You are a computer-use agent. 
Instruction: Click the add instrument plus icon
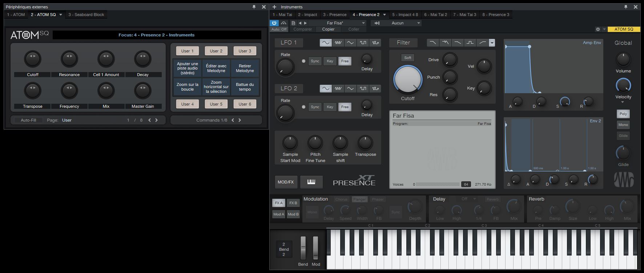(274, 7)
